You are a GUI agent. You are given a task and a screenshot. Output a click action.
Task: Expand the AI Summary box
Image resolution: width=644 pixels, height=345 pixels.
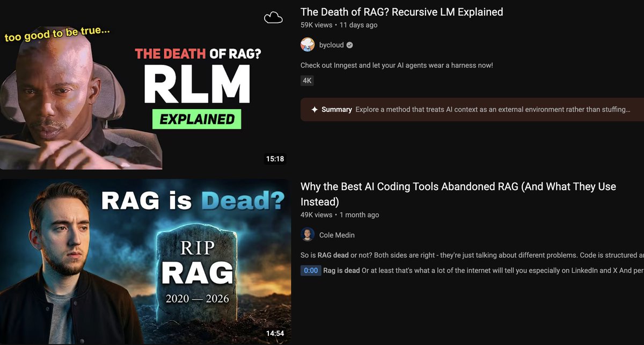472,110
